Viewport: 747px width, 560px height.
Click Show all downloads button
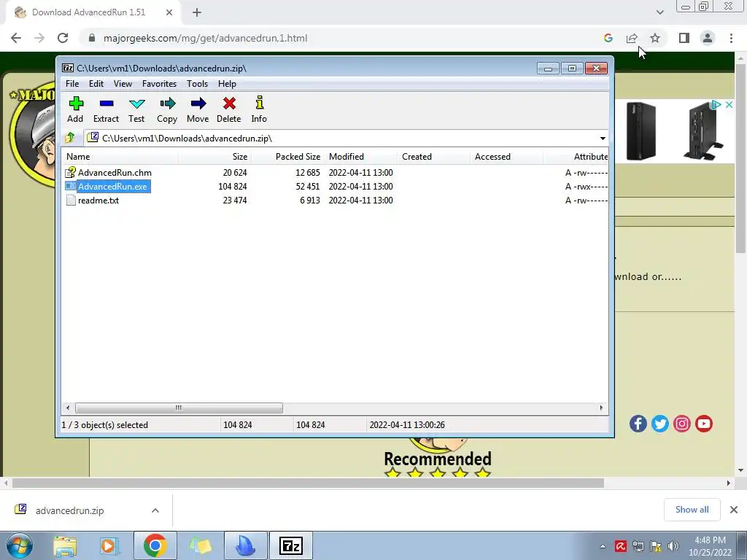(x=692, y=510)
